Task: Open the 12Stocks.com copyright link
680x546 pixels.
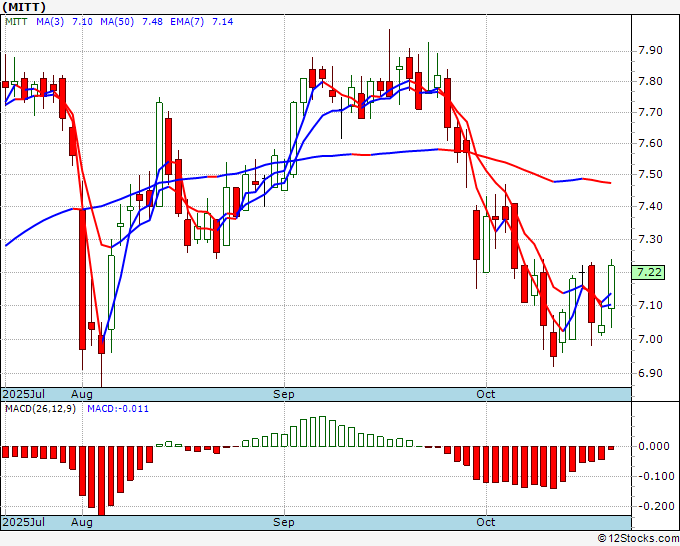Action: [638, 539]
